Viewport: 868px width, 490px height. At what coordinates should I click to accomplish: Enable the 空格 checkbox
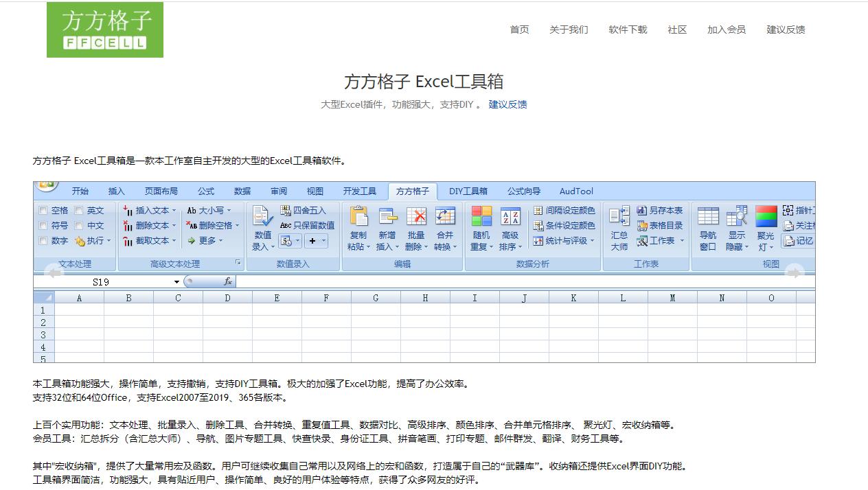click(44, 210)
